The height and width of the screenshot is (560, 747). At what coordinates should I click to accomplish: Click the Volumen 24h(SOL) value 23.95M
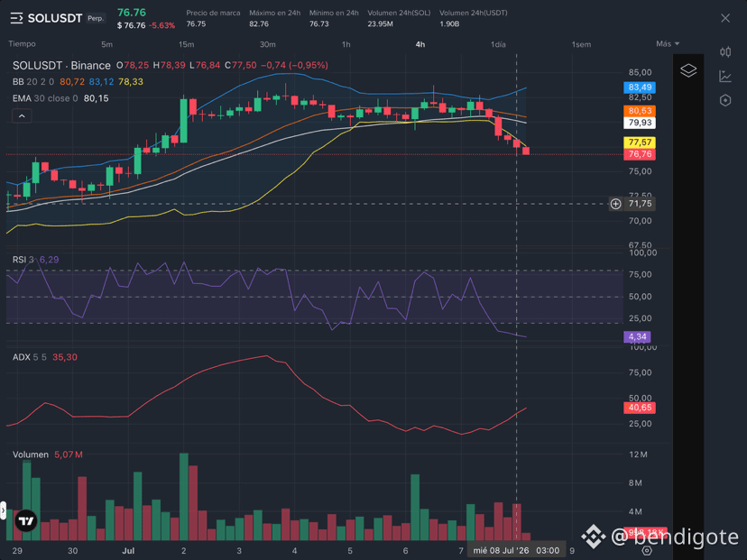point(380,23)
